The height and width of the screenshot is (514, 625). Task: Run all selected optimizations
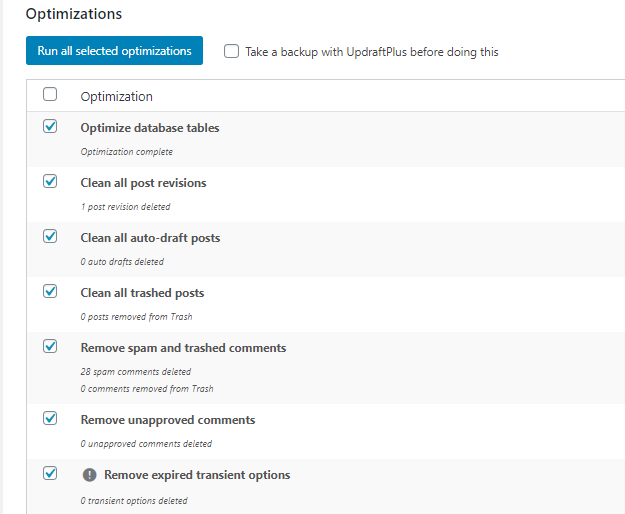[114, 51]
